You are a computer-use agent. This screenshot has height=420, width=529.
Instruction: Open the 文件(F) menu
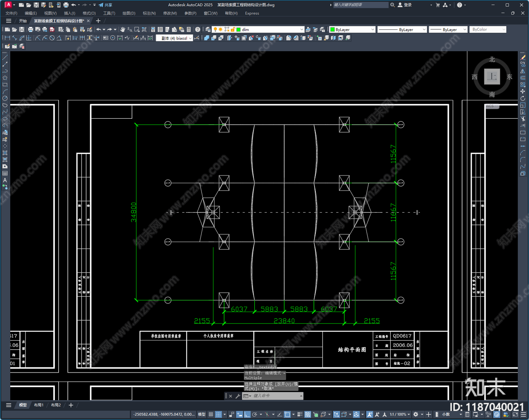pyautogui.click(x=11, y=13)
